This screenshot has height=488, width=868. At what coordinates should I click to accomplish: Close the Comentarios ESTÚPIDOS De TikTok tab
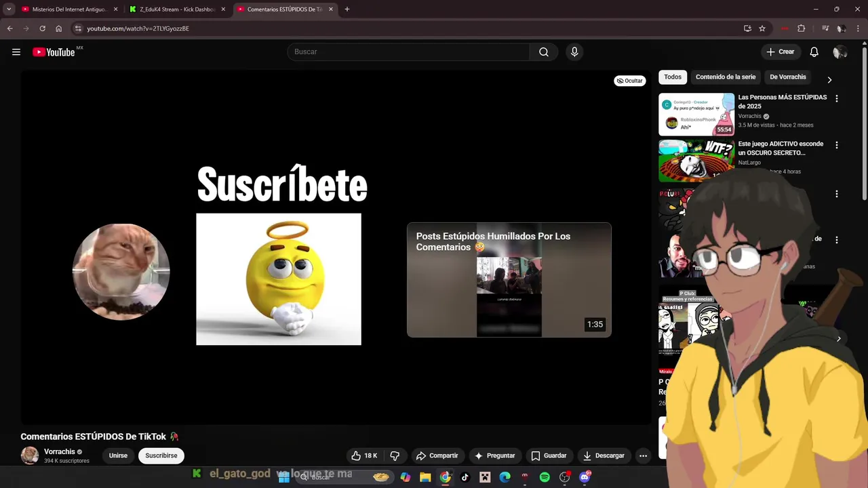point(331,9)
